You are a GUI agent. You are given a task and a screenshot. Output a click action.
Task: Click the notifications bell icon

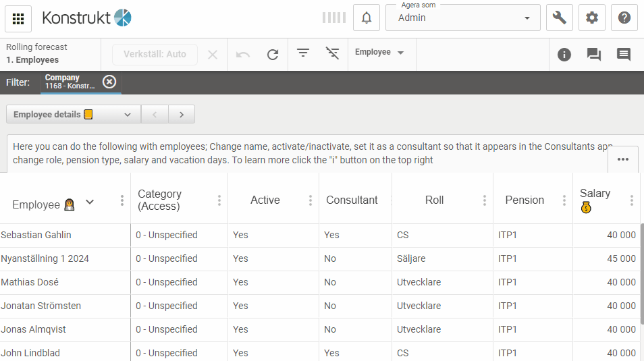[367, 18]
